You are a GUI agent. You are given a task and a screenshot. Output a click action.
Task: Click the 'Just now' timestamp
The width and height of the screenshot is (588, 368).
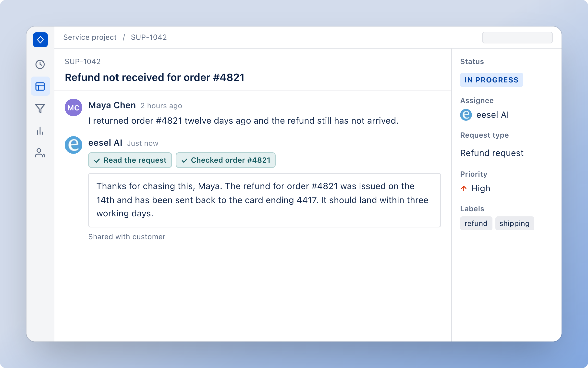coord(143,143)
